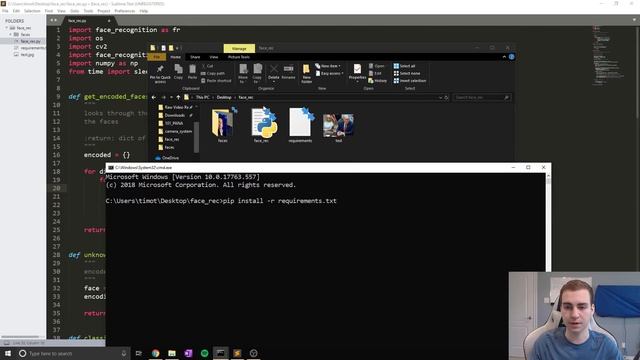Select Downloads in Explorer navigation pane

click(x=175, y=116)
